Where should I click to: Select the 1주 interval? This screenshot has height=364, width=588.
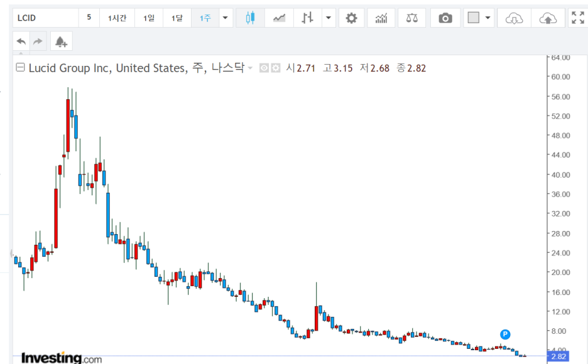205,18
